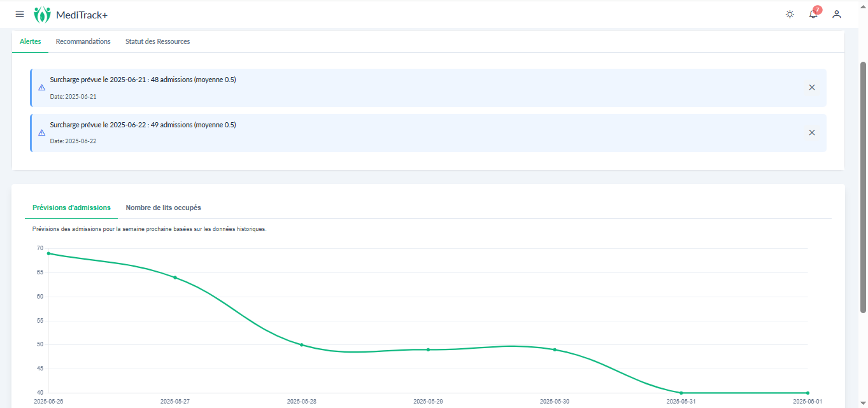The image size is (868, 408).
Task: Select the chart data point for 2025-05-27
Action: 175,278
